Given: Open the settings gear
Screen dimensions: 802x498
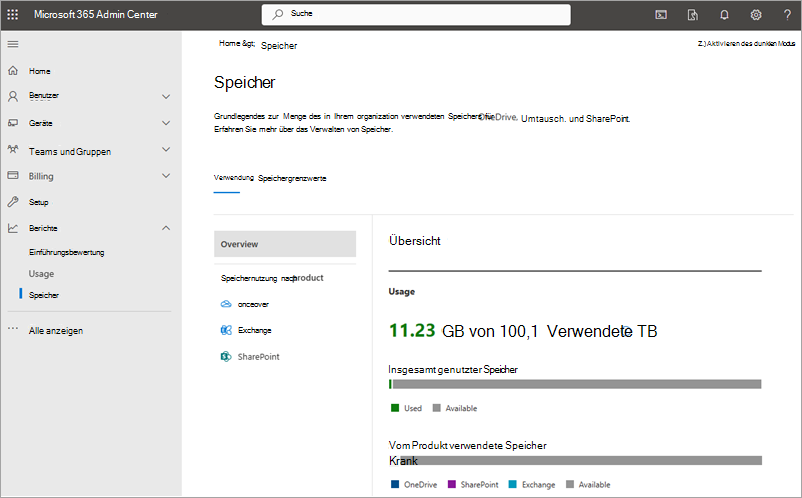Looking at the screenshot, I should pyautogui.click(x=756, y=15).
